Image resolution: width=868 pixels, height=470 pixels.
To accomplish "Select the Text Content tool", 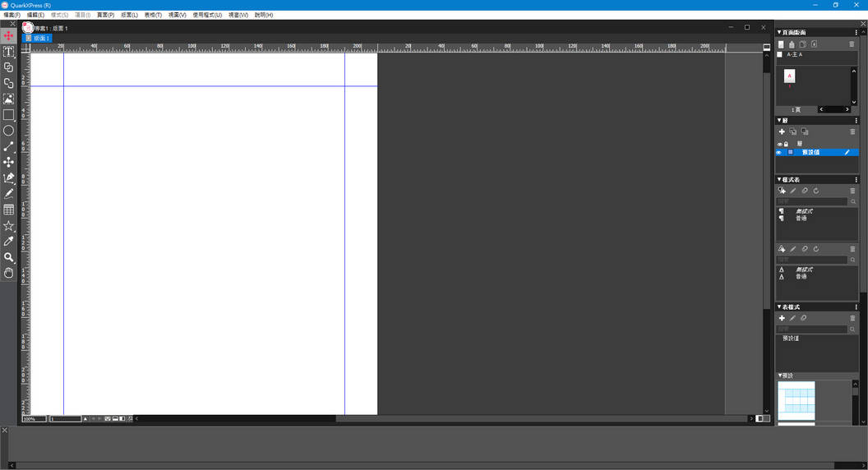I will [8, 52].
